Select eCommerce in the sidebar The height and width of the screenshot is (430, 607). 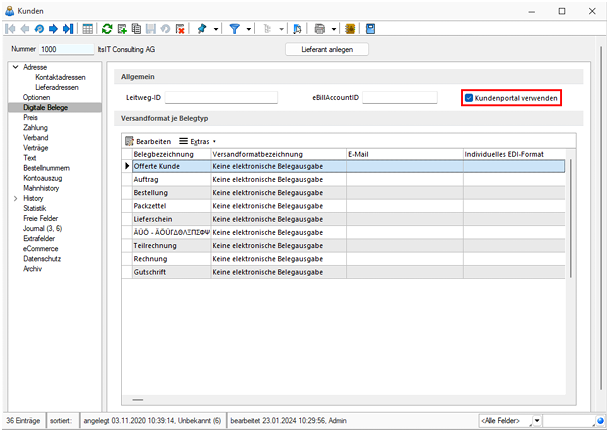(x=40, y=248)
